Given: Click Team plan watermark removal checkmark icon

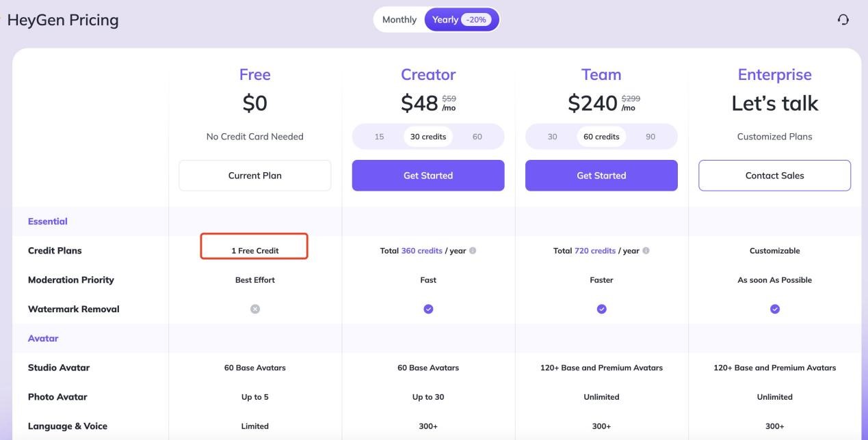Looking at the screenshot, I should tap(601, 309).
